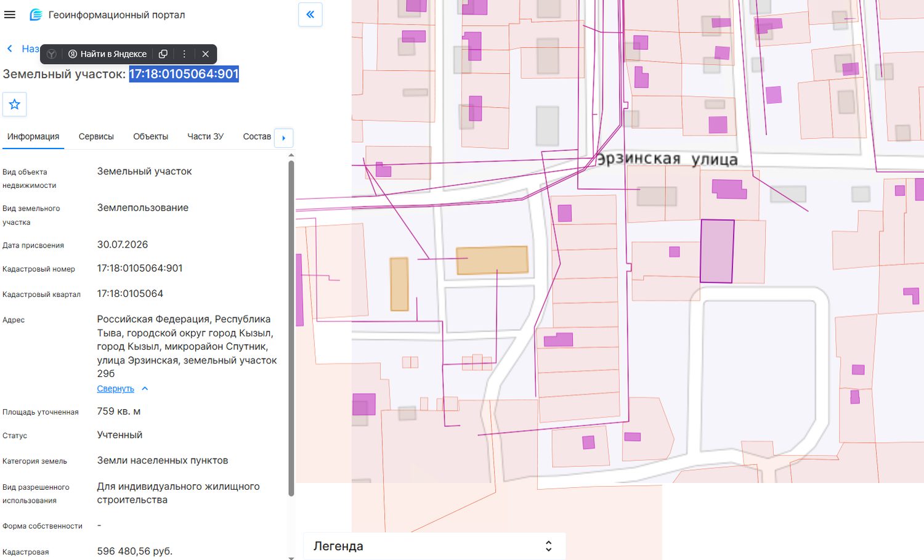Click the Свернуть link under the address
The height and width of the screenshot is (560, 924).
115,389
